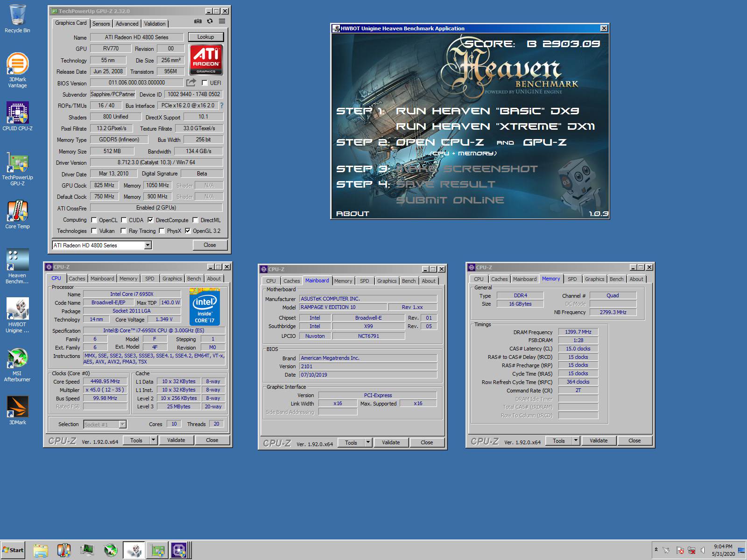Click BIOS version field

[x=136, y=83]
